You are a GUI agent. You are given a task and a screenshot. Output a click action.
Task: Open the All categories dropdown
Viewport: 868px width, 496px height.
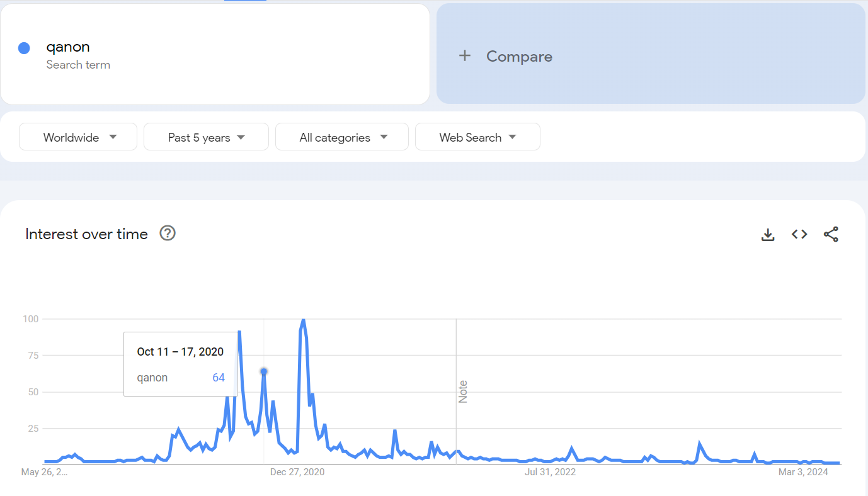pyautogui.click(x=342, y=137)
